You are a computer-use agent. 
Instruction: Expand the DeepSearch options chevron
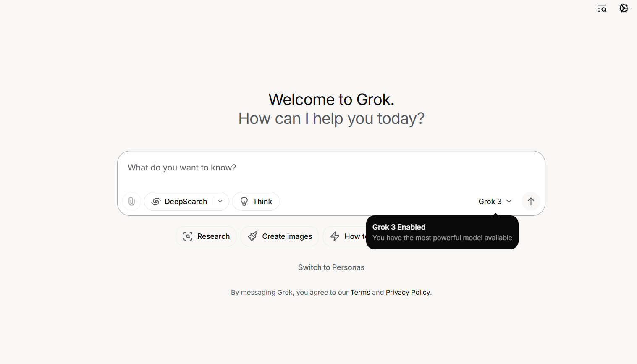pyautogui.click(x=220, y=202)
